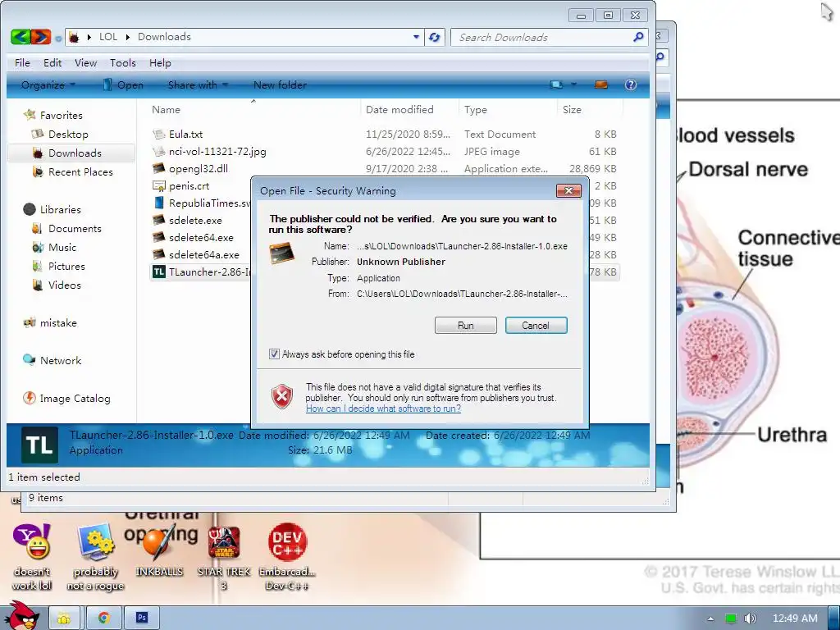Uncheck 'Always ask before opening this file'

[x=274, y=354]
